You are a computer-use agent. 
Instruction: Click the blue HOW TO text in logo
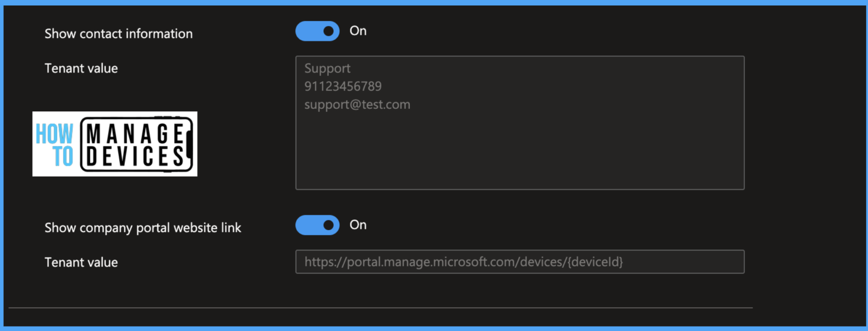pos(55,145)
